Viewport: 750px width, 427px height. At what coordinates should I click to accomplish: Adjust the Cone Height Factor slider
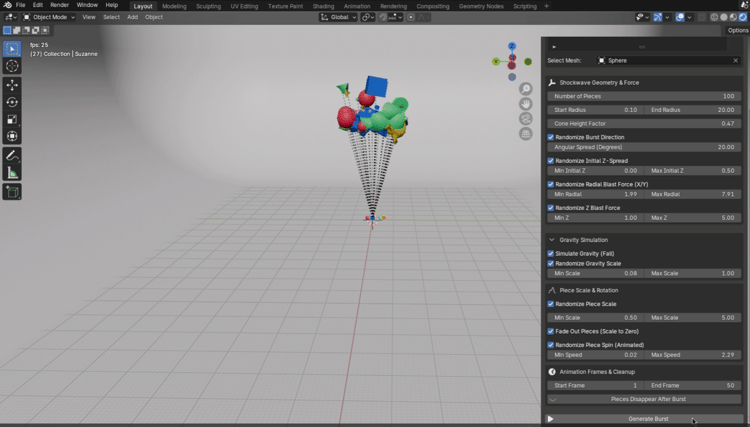coord(644,123)
